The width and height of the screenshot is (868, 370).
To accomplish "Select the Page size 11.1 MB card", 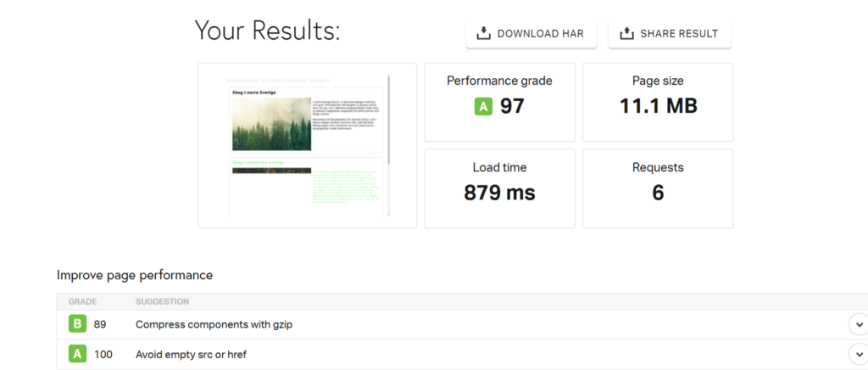I will pyautogui.click(x=658, y=102).
